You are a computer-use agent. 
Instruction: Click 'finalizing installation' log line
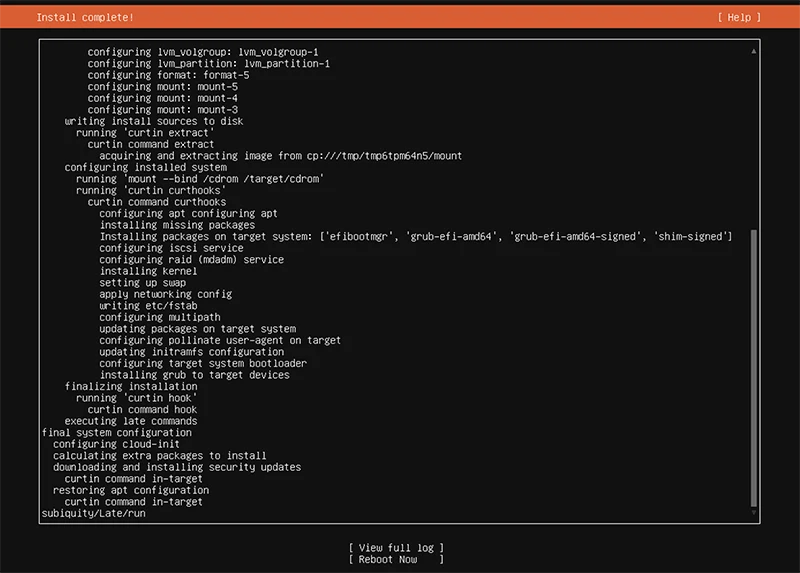pos(131,386)
